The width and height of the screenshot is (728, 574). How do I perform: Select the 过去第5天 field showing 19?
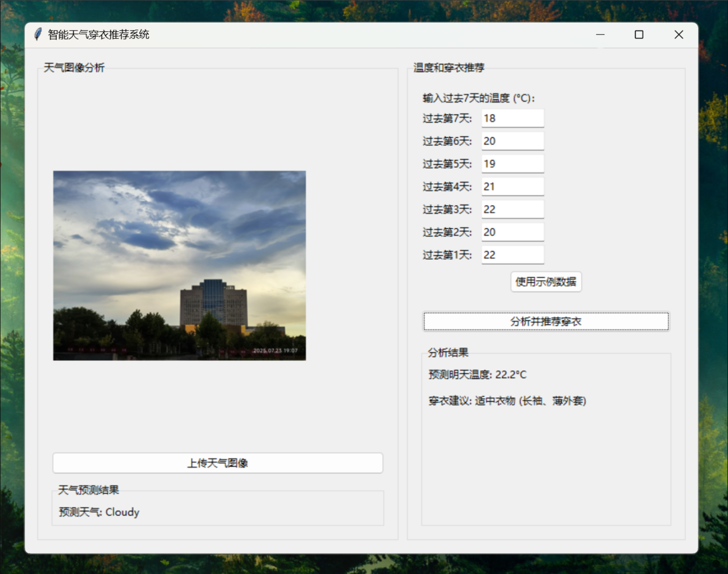click(512, 164)
